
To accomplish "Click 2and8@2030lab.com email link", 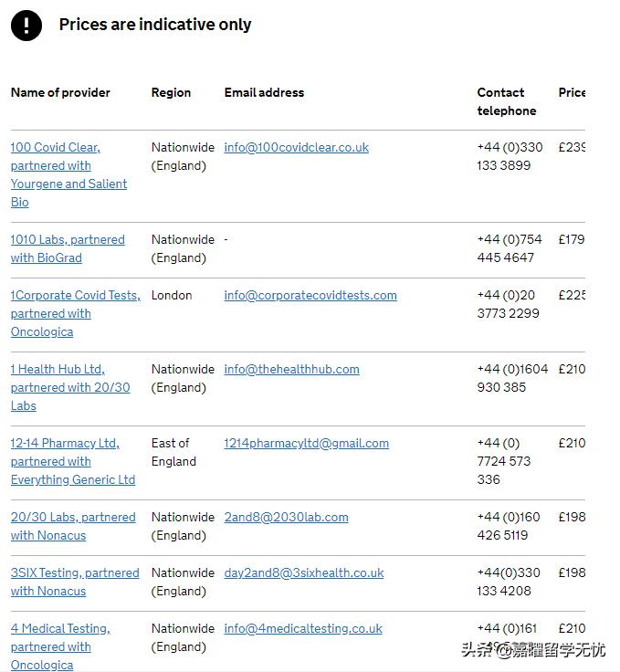I will [x=286, y=517].
